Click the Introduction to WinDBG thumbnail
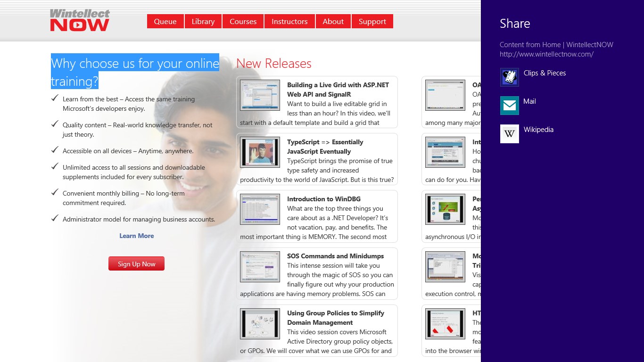 tap(260, 209)
